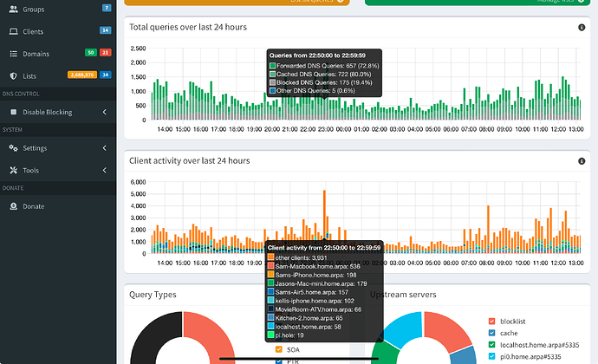Click MovieRoom-ATV.home.arpa: 66 tooltip row
Viewport: 598px width, 364px height.
[x=315, y=309]
